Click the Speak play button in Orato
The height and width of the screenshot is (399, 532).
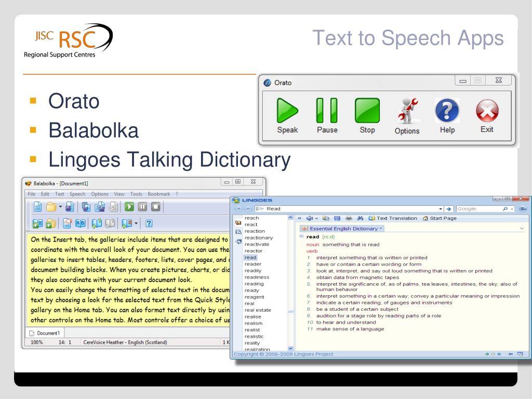[287, 111]
